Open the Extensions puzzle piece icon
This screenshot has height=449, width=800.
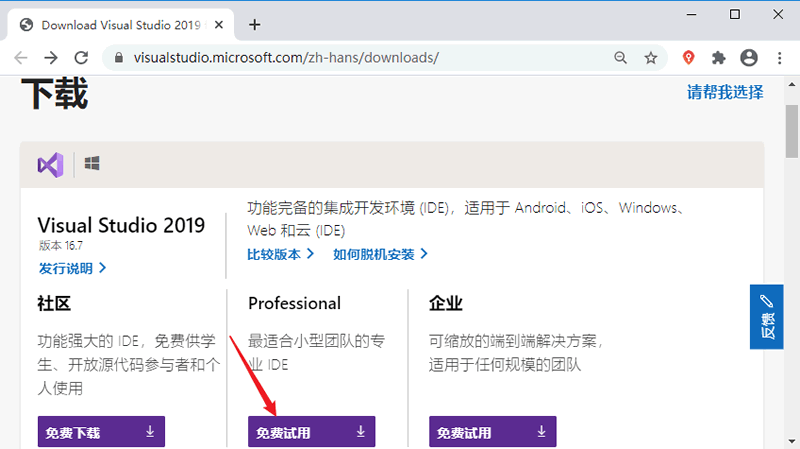click(x=718, y=58)
